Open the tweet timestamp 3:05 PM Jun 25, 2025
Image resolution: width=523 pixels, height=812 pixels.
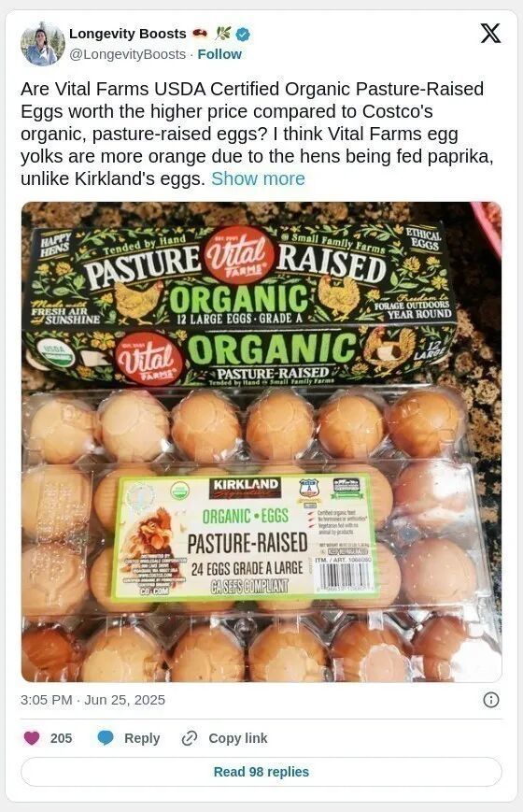point(93,700)
